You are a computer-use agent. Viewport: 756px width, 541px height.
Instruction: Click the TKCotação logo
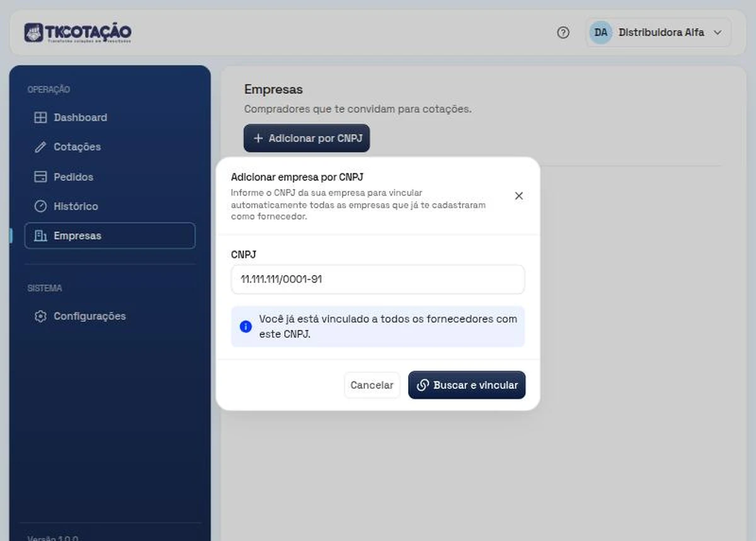point(77,33)
